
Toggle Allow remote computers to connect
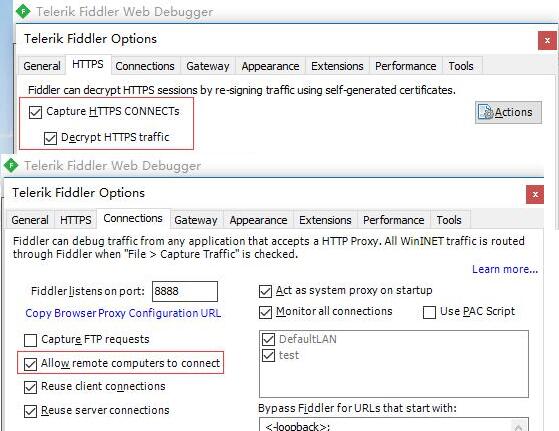click(x=30, y=364)
